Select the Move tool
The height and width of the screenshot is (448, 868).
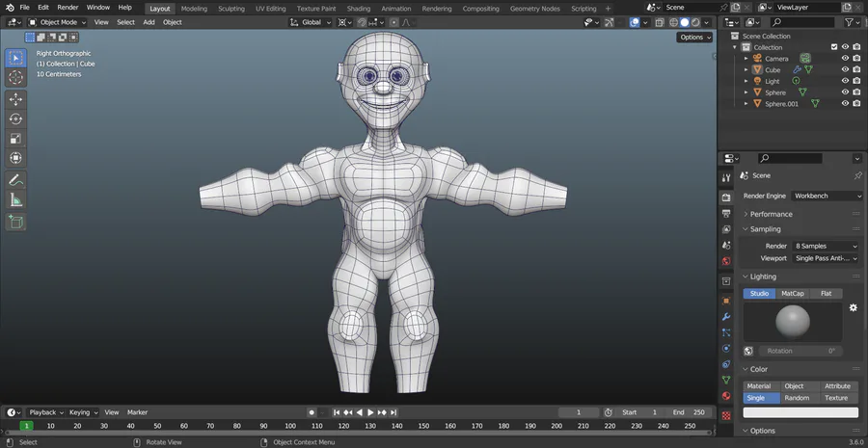(x=15, y=99)
